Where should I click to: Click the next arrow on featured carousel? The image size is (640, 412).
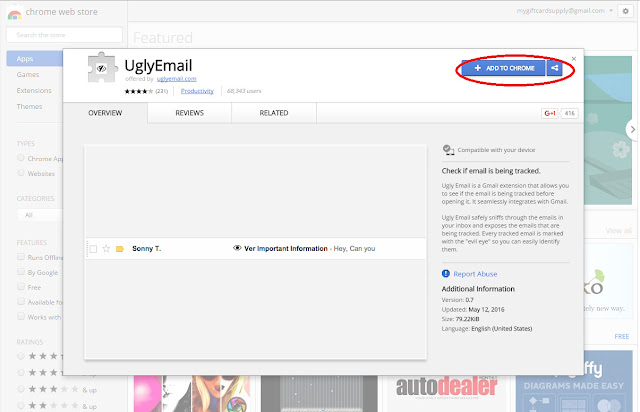click(x=632, y=129)
